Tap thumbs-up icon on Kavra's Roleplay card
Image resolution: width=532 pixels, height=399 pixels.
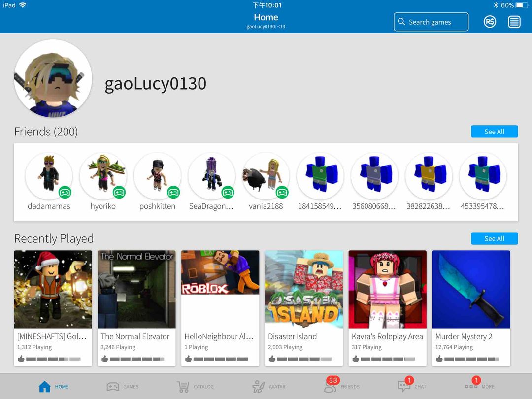click(356, 359)
